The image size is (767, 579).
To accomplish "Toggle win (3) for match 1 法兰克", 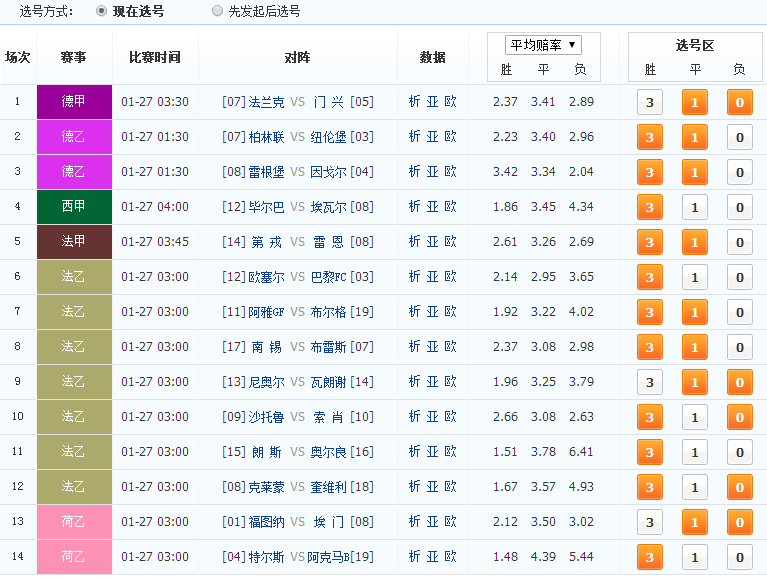I will click(650, 102).
